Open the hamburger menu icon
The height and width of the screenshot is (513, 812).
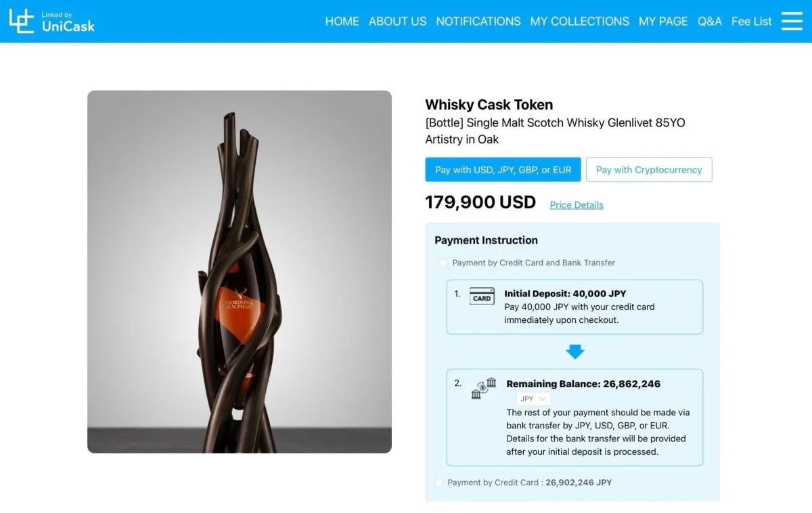792,21
